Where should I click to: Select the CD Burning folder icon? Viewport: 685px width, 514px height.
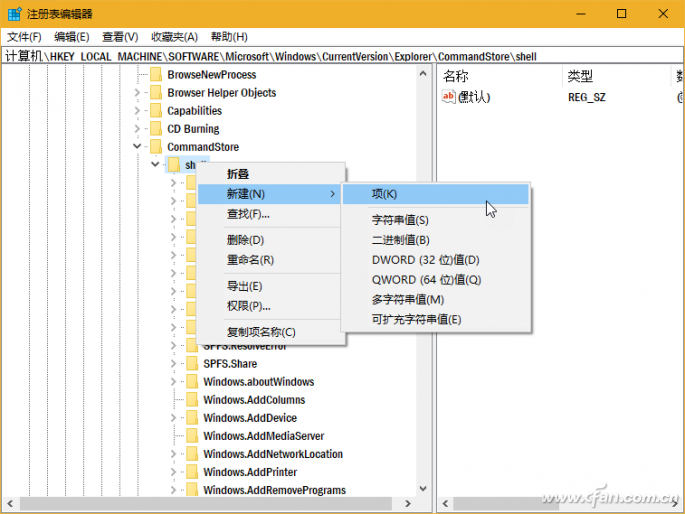[x=156, y=129]
